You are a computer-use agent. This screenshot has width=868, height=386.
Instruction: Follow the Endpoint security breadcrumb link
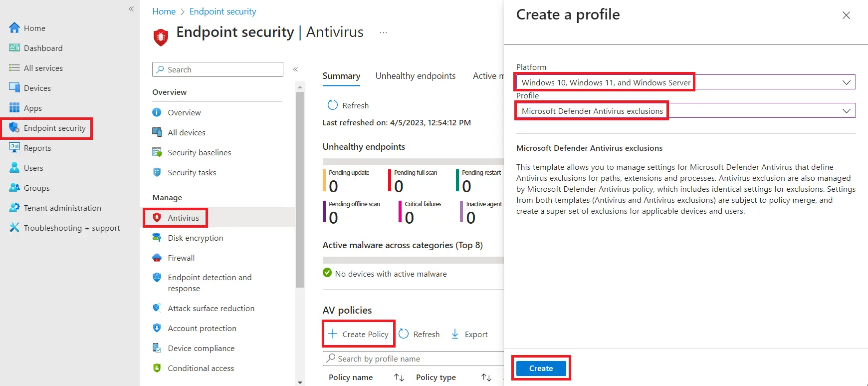click(x=222, y=11)
